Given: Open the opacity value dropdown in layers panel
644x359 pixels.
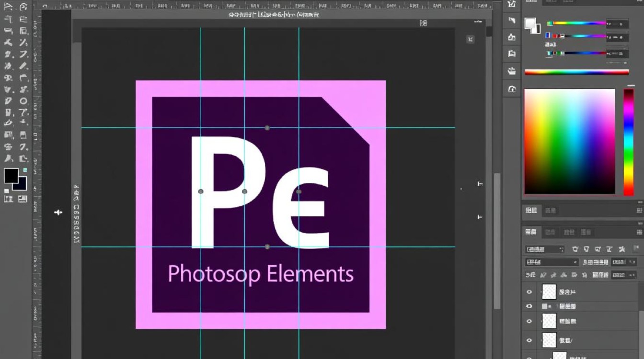Looking at the screenshot, I should pos(625,262).
